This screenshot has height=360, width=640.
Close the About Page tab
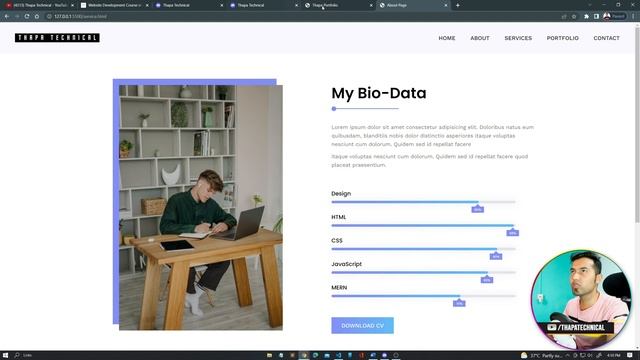pyautogui.click(x=445, y=5)
